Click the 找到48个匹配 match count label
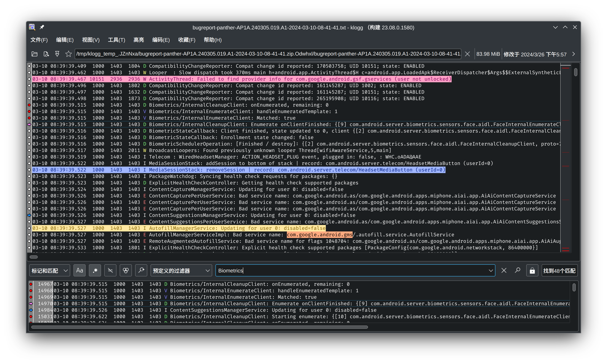Viewport: 607px width, 364px height. 559,271
